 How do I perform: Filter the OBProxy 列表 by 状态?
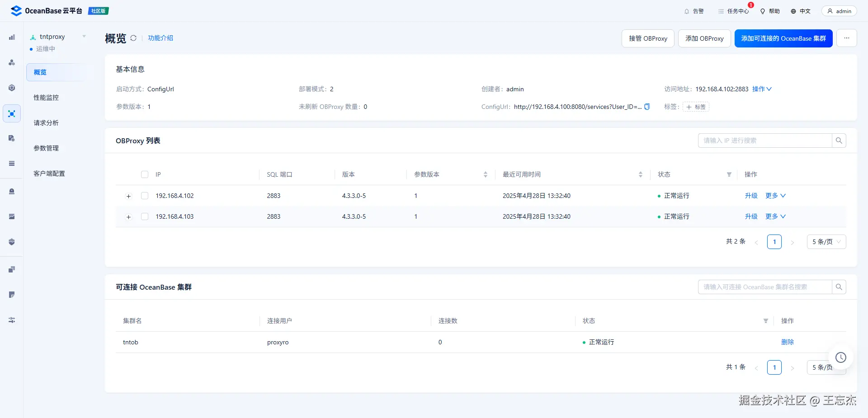(x=729, y=174)
